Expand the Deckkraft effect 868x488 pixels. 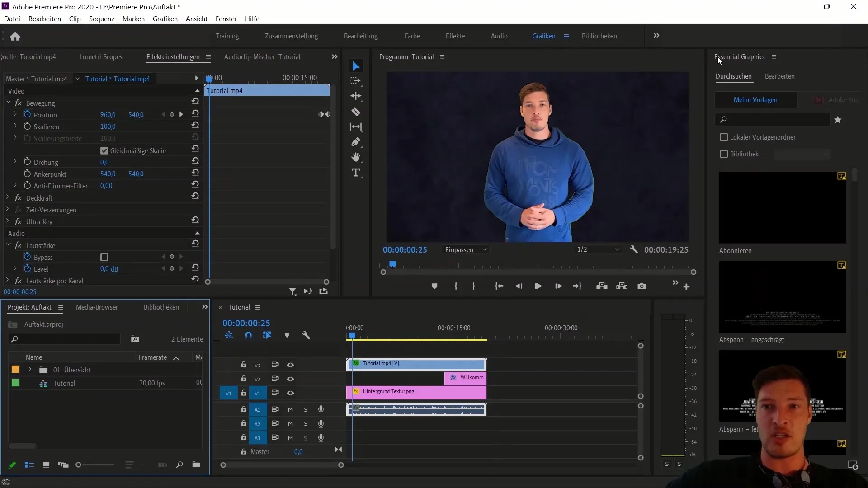(x=8, y=197)
